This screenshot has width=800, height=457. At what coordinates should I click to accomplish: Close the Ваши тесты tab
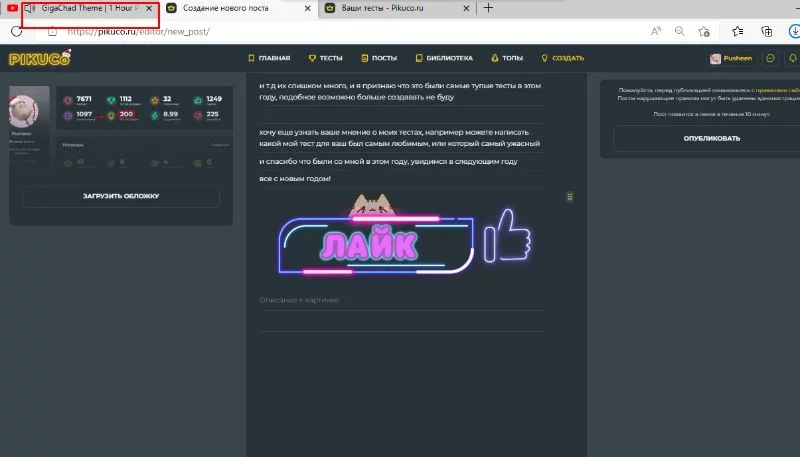click(466, 9)
